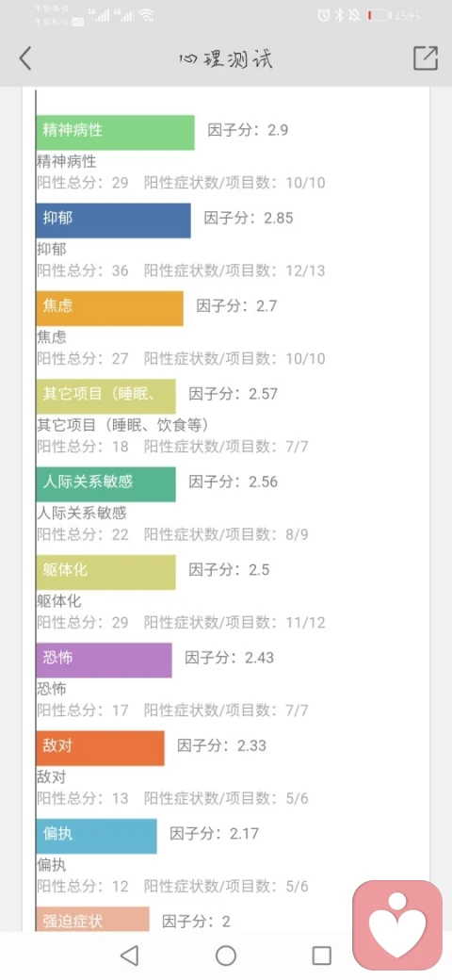This screenshot has height=980, width=452.
Task: Tap the red-orange 敌对 bar
Action: click(x=100, y=748)
